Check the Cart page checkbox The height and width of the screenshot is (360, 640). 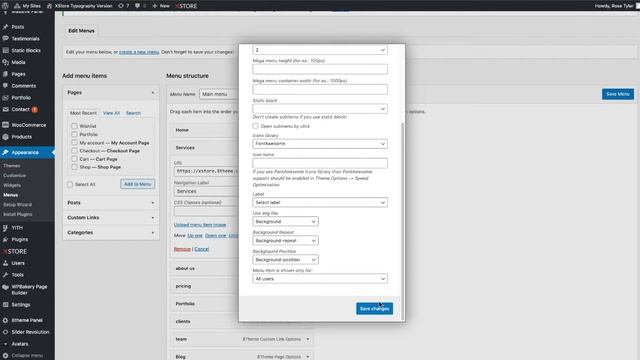[x=74, y=159]
